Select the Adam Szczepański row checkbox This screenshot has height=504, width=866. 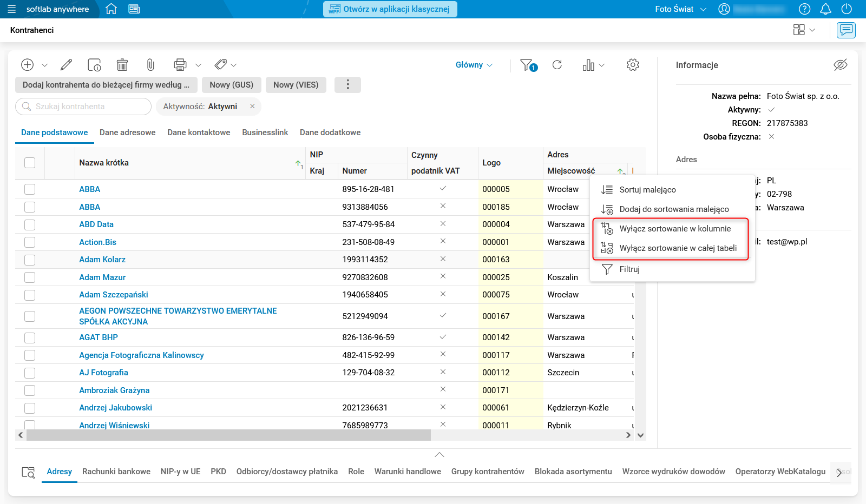point(30,295)
